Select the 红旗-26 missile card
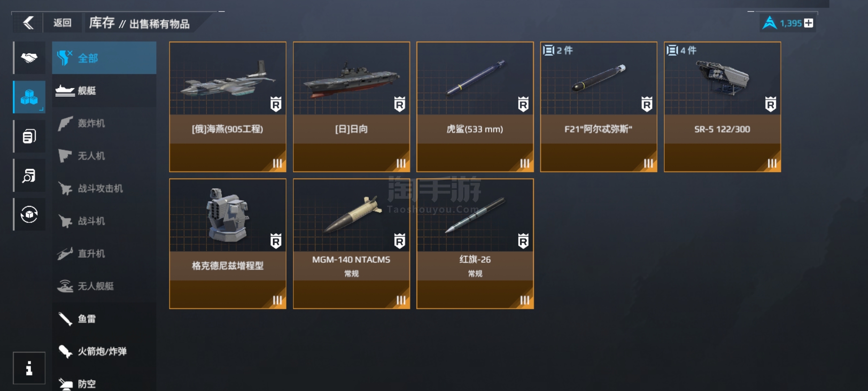This screenshot has height=391, width=868. tap(475, 244)
